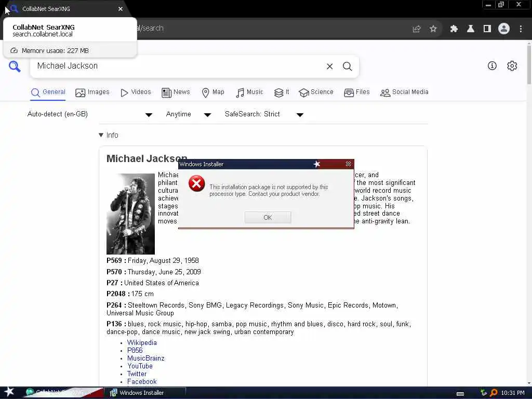This screenshot has width=532, height=399.
Task: Open the star Start menu button
Action: [9, 392]
